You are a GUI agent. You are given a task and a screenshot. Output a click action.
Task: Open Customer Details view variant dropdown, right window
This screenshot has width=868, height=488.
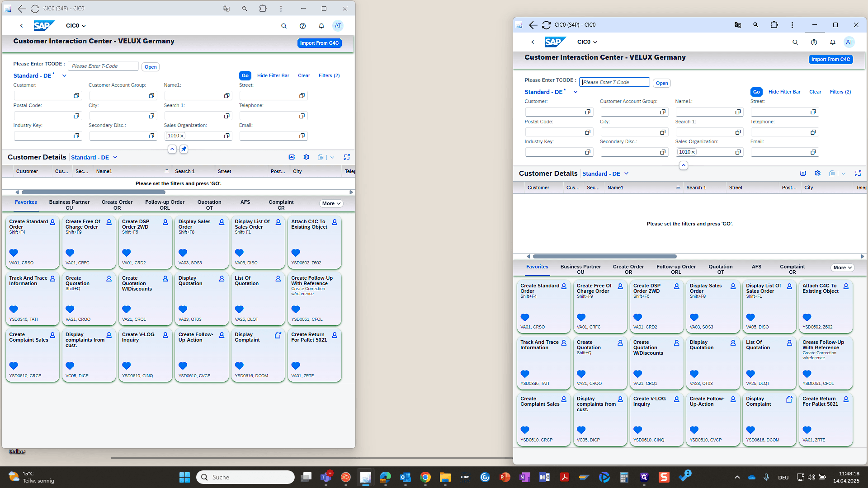pos(627,174)
